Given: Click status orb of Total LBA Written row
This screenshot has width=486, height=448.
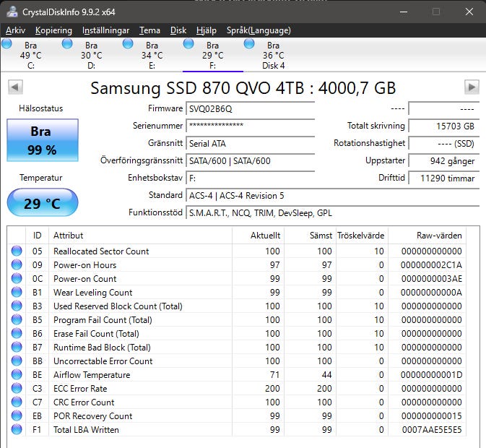Looking at the screenshot, I should click(x=17, y=429).
